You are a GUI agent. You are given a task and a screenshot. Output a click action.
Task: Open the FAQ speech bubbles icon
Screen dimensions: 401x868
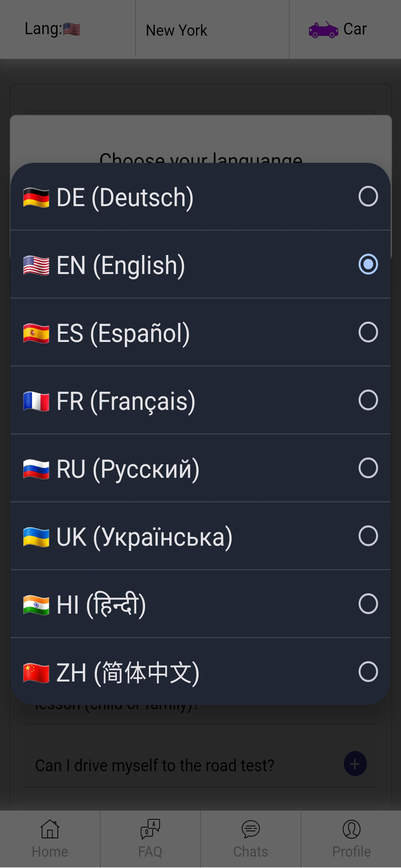(150, 829)
